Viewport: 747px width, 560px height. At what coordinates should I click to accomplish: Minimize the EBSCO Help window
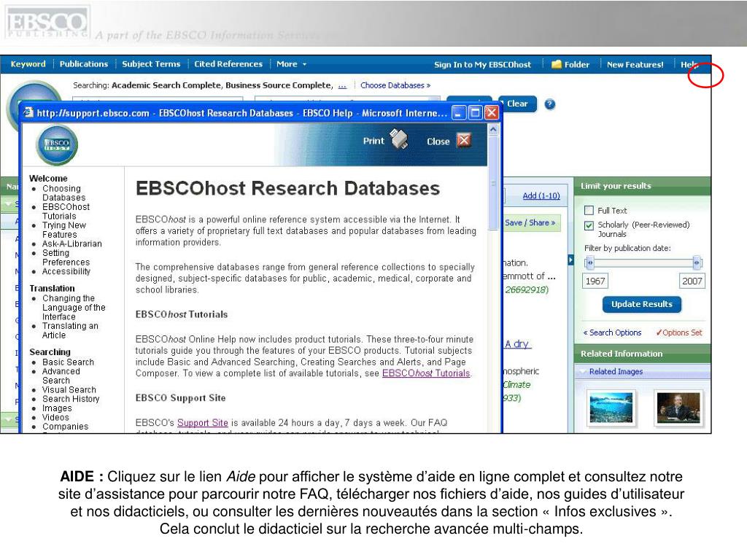point(459,113)
